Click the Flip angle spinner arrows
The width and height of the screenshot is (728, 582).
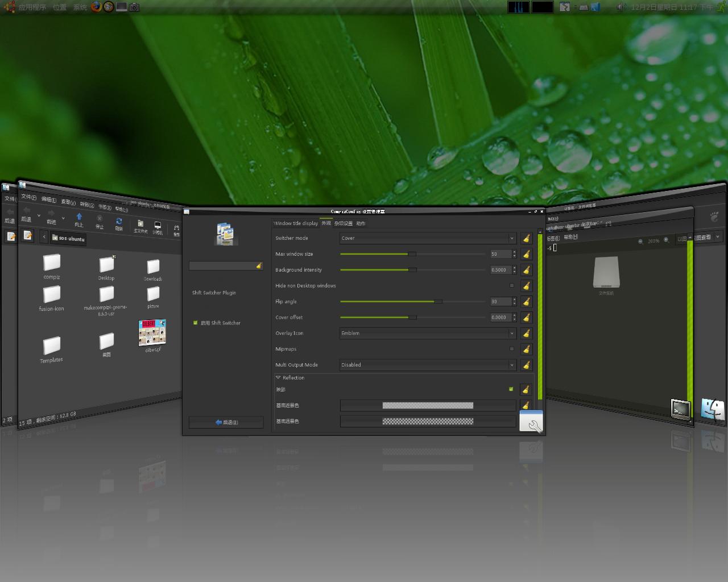point(514,302)
